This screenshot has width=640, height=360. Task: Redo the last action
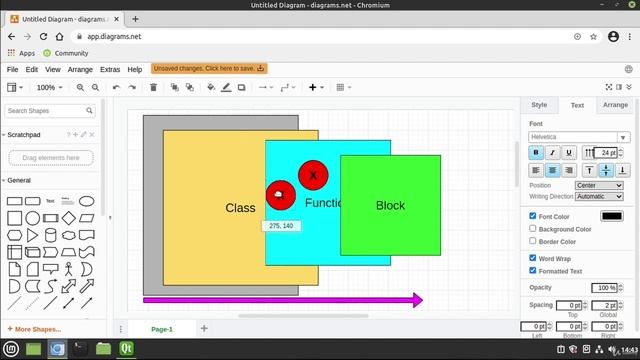point(132,87)
